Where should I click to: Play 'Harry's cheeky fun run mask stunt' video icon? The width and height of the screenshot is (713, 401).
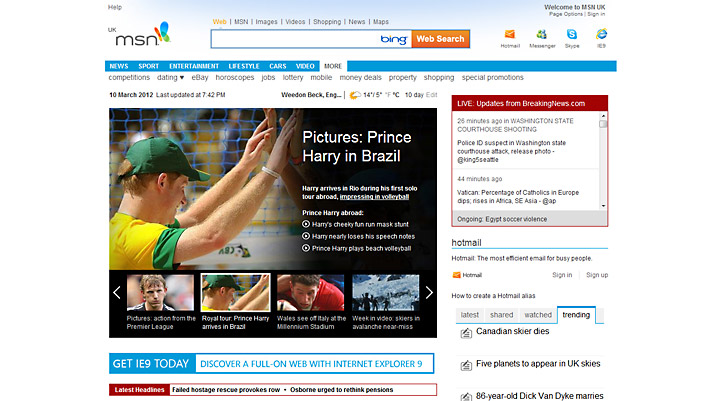306,224
